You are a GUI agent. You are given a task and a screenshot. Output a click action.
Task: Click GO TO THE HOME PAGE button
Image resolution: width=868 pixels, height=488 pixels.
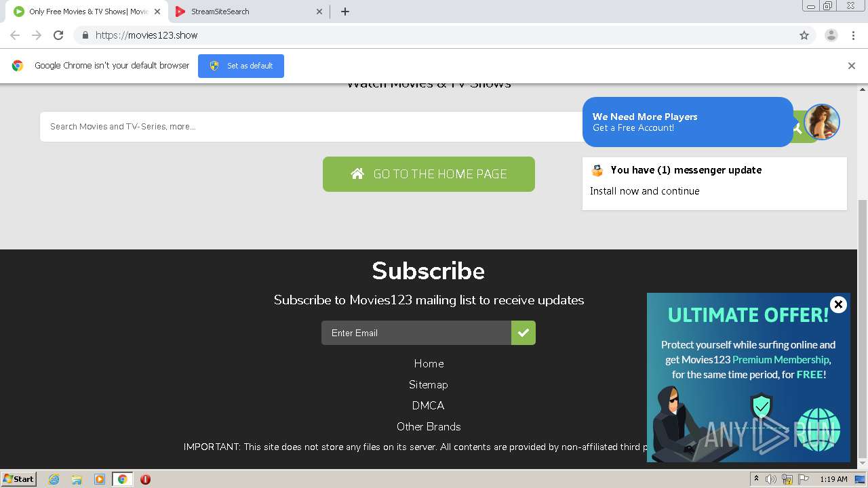tap(429, 174)
